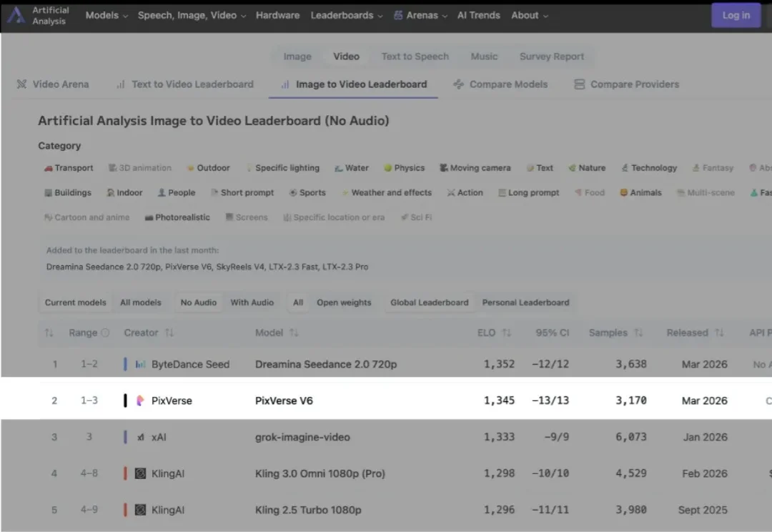Click the Compare Models icon

[x=458, y=84]
